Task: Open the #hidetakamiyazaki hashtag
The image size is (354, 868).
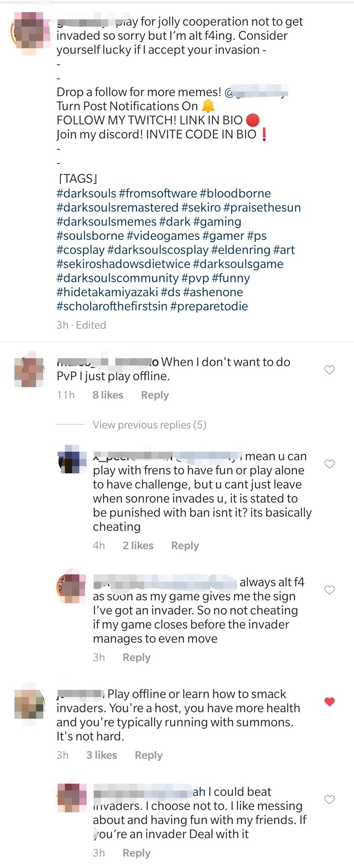Action: 107,292
